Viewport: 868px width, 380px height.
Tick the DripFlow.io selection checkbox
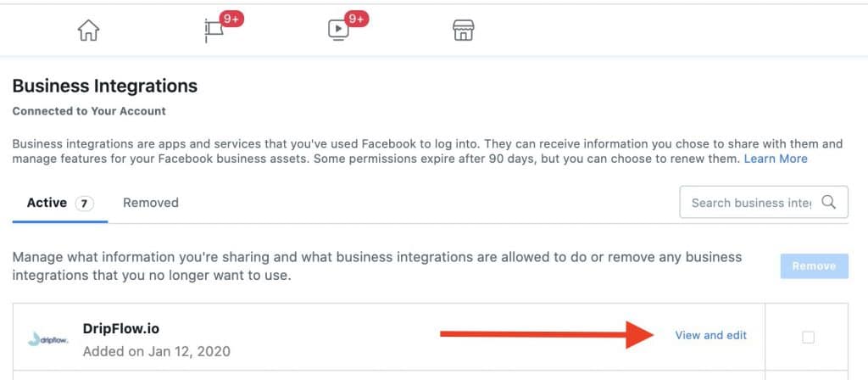(808, 337)
